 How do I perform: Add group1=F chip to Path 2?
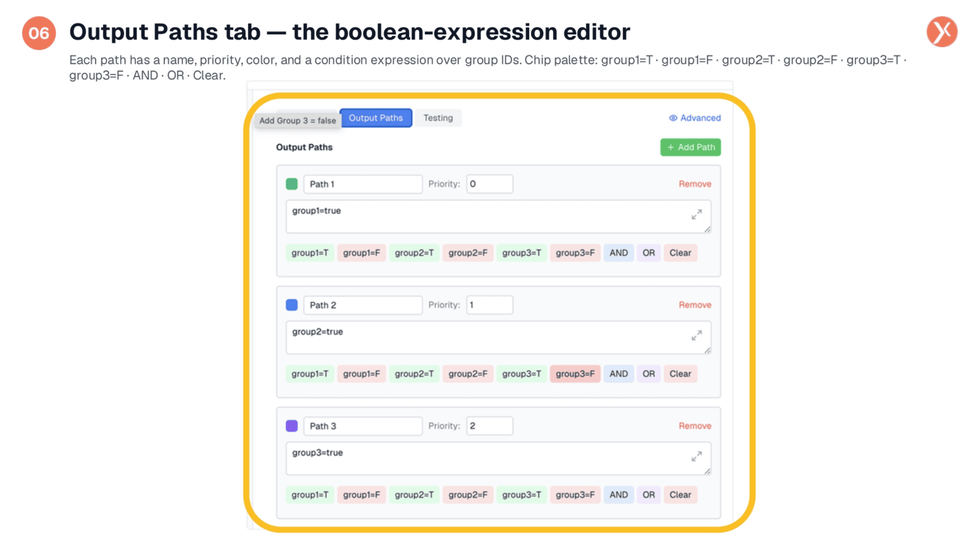pos(361,373)
